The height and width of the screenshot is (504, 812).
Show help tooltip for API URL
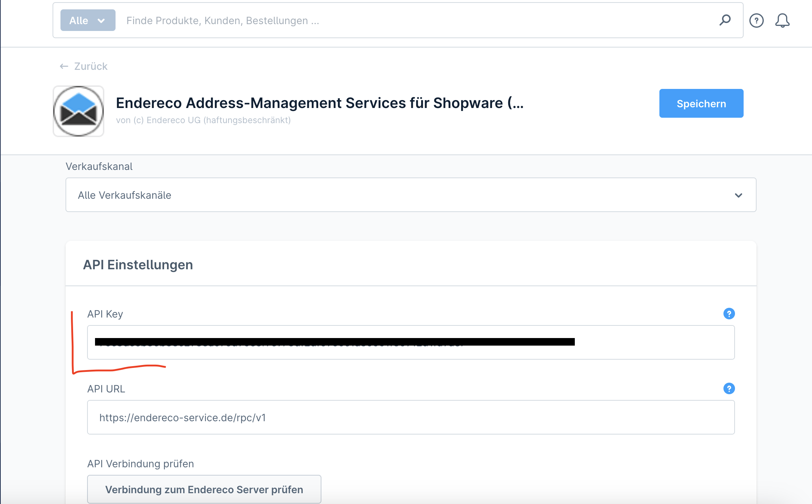[729, 388]
